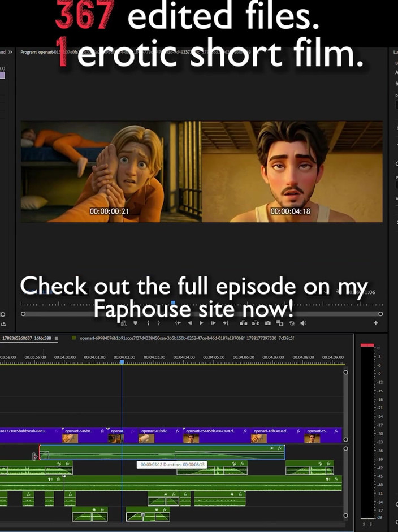
Task: Click the left Solo S under audio meter
Action: [364, 524]
